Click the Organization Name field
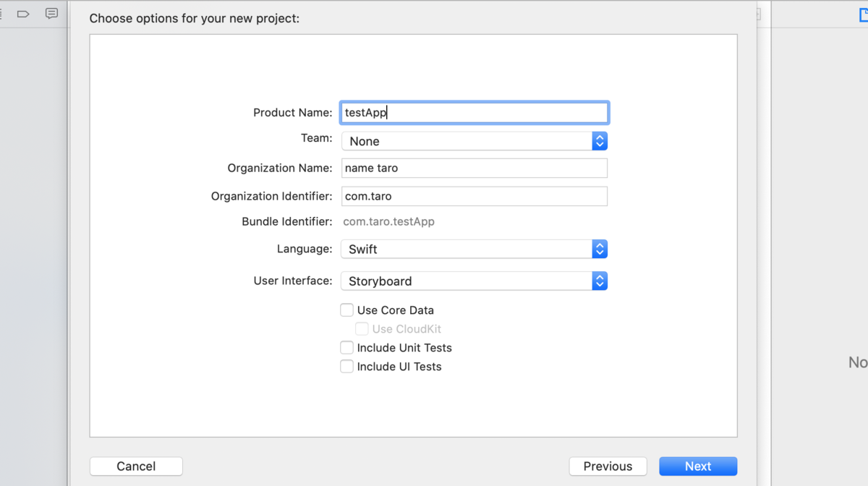868x486 pixels. click(474, 169)
